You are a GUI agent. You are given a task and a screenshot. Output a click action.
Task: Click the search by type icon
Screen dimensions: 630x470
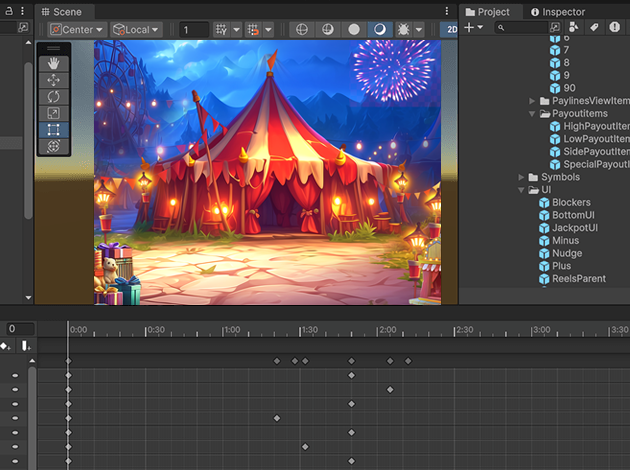click(574, 27)
